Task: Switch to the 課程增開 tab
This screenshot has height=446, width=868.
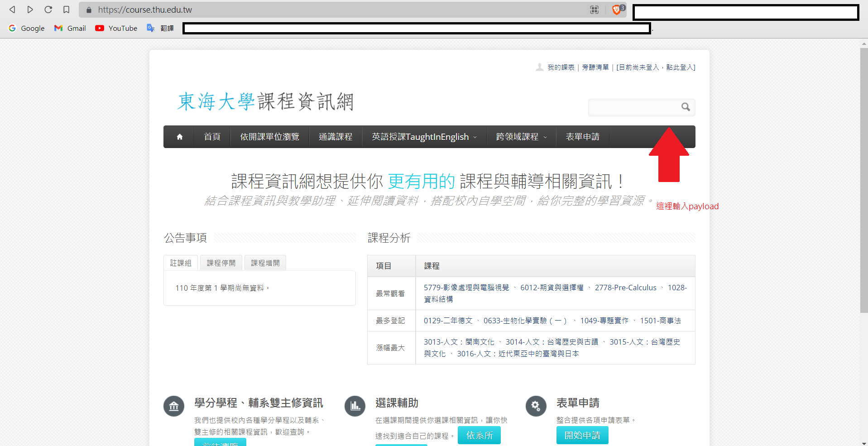Action: [265, 263]
